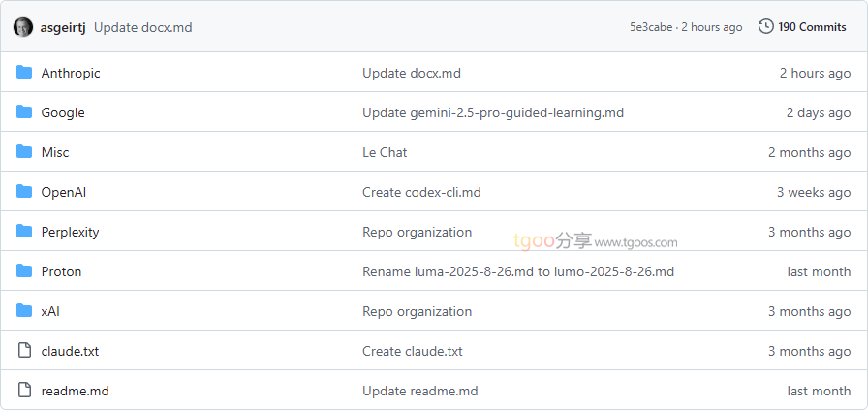This screenshot has width=868, height=410.
Task: View the 'Create codex-cli.md' commit
Action: click(421, 192)
